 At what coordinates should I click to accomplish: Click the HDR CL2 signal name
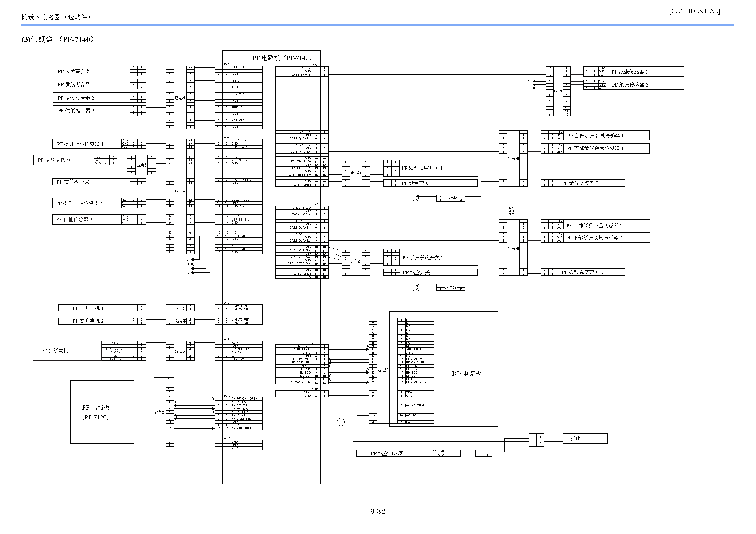coord(238,120)
